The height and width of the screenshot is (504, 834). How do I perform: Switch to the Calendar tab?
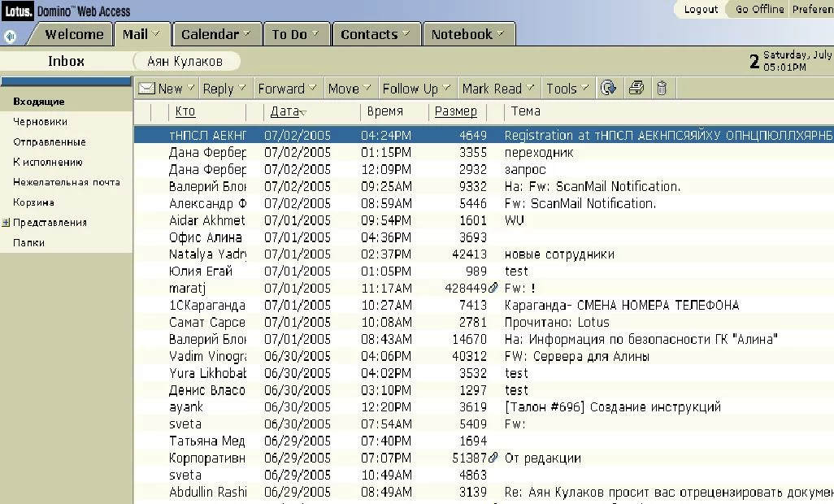(x=215, y=34)
